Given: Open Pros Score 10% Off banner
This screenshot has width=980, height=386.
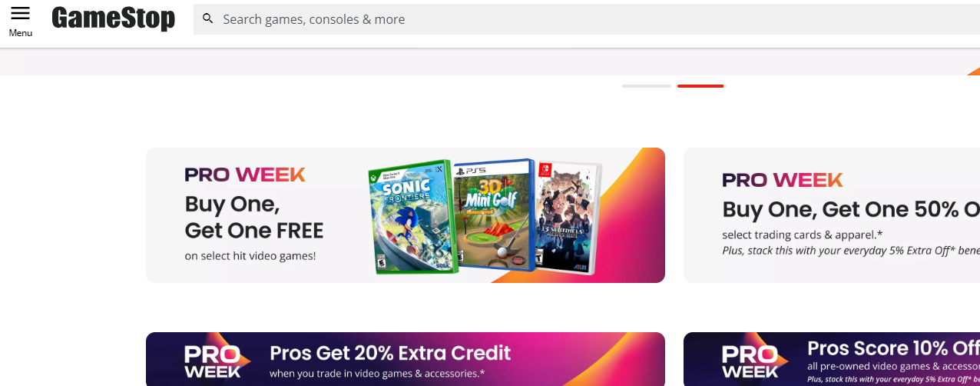Looking at the screenshot, I should pyautogui.click(x=832, y=359).
